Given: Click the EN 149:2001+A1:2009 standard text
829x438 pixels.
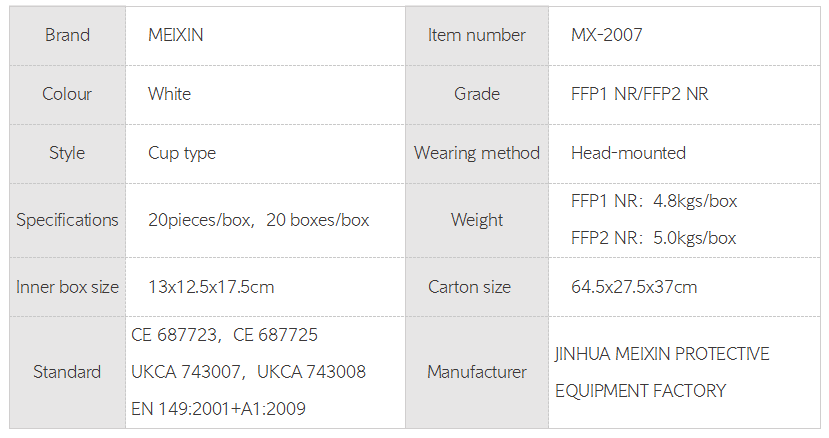Looking at the screenshot, I should pos(218,408).
